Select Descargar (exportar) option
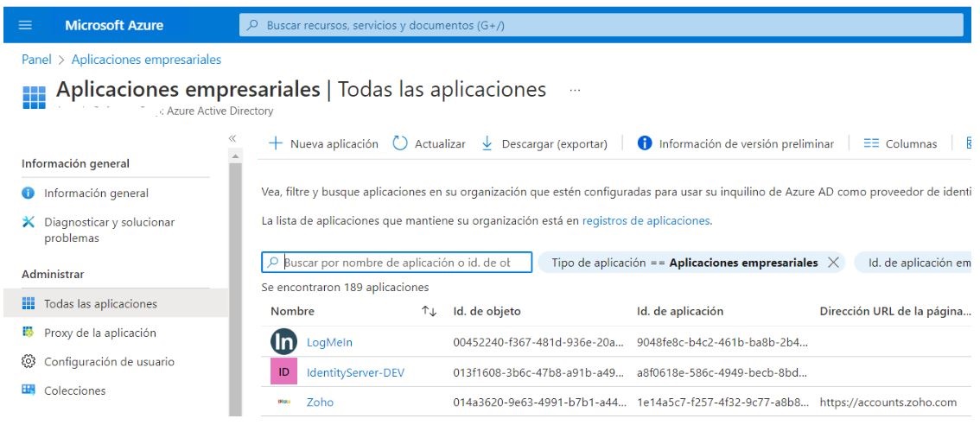Screen dimensions: 980x425 (x=544, y=143)
